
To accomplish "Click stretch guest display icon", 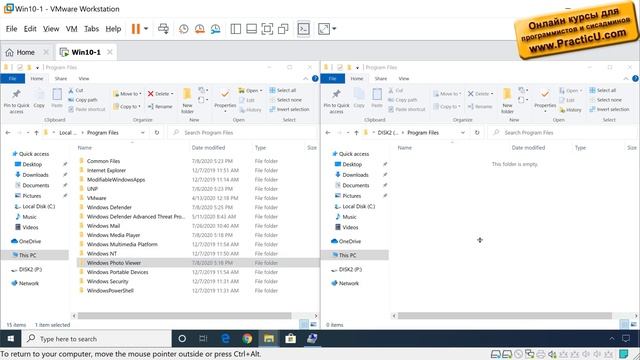I will pos(324,29).
